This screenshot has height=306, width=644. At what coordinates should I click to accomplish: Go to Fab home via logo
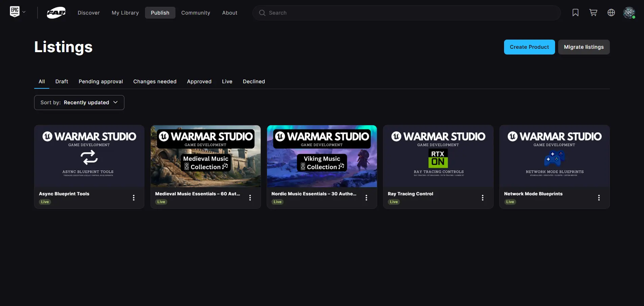click(x=56, y=13)
